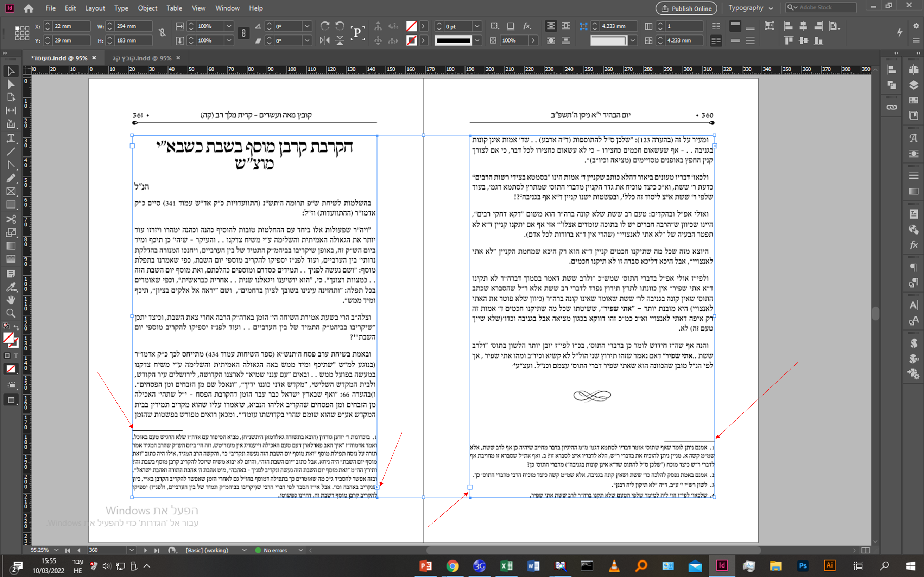Expand the rotation angle dropdown

pyautogui.click(x=307, y=26)
